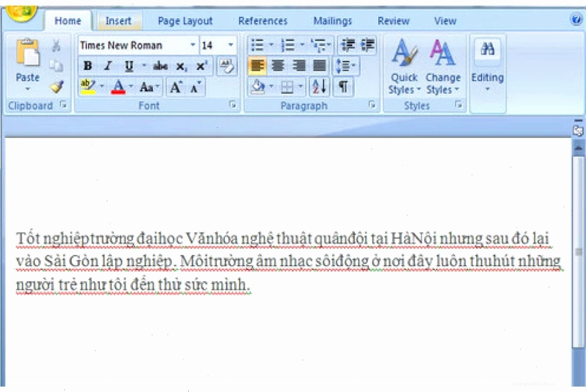The image size is (586, 392).
Task: Toggle Bold formatting
Action: click(x=88, y=66)
